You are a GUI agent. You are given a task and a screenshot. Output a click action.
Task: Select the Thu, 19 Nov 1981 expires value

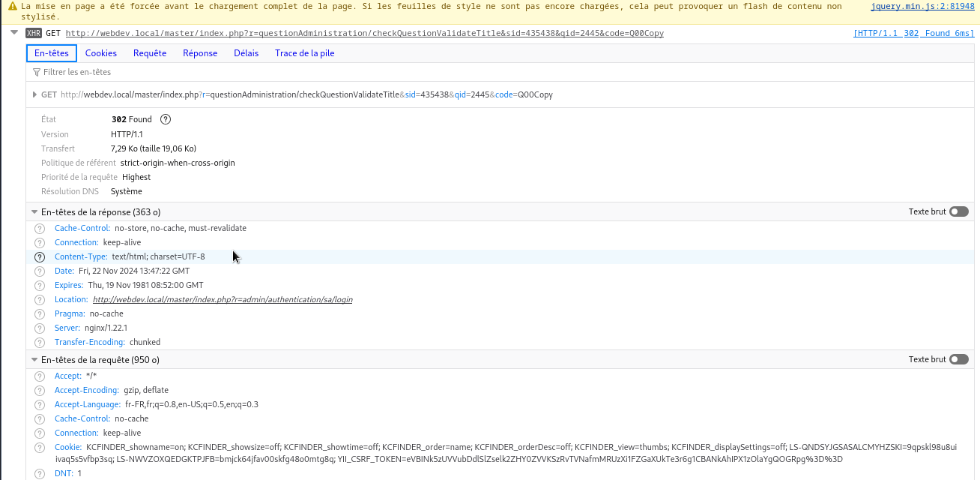click(x=146, y=285)
